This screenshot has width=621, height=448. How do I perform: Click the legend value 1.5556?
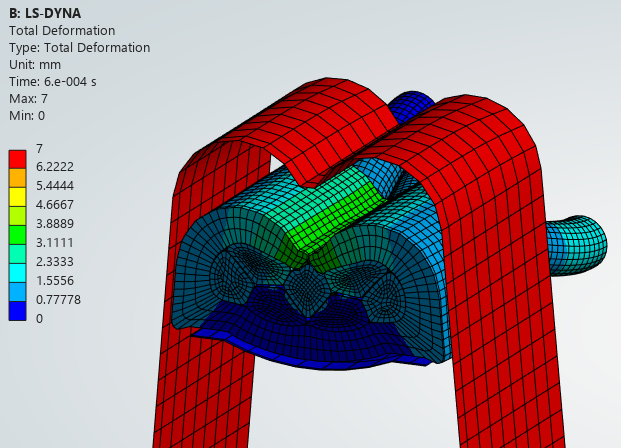pos(55,281)
